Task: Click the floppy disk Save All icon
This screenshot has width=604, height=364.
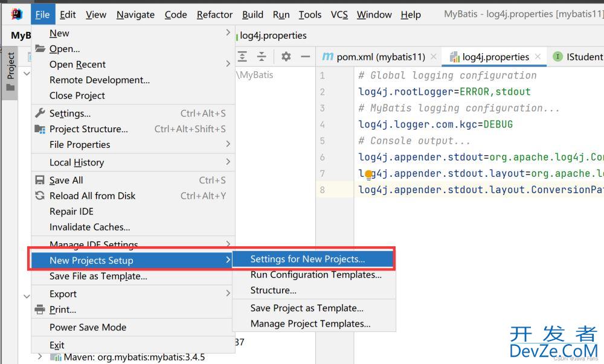Action: 40,180
